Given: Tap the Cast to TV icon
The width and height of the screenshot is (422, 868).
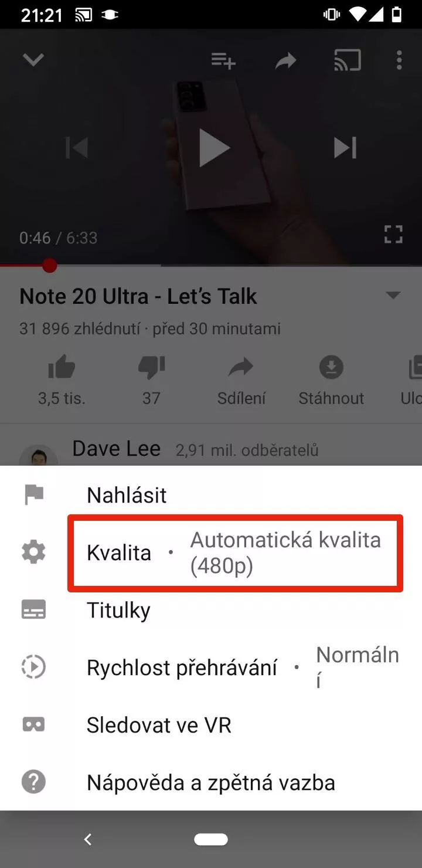Looking at the screenshot, I should [x=348, y=60].
